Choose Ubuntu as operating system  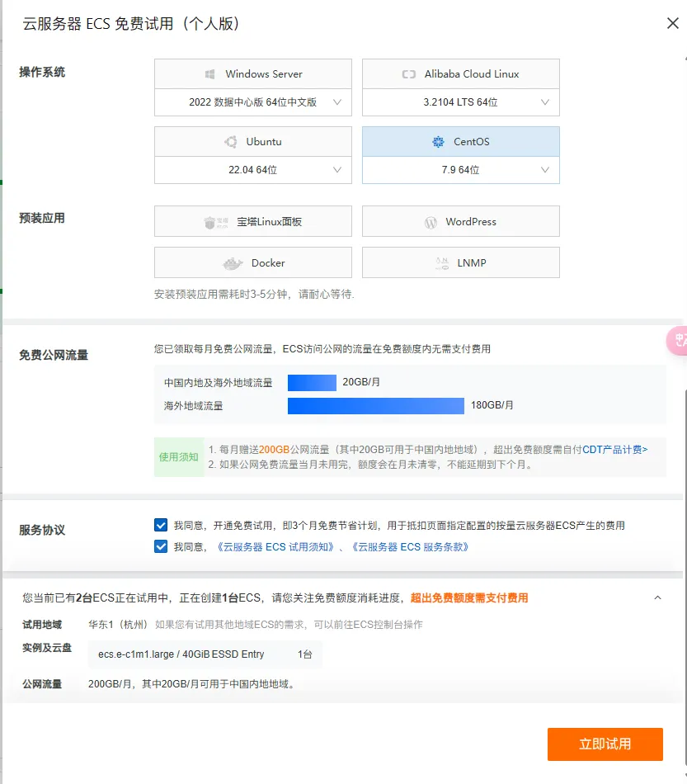pyautogui.click(x=253, y=141)
